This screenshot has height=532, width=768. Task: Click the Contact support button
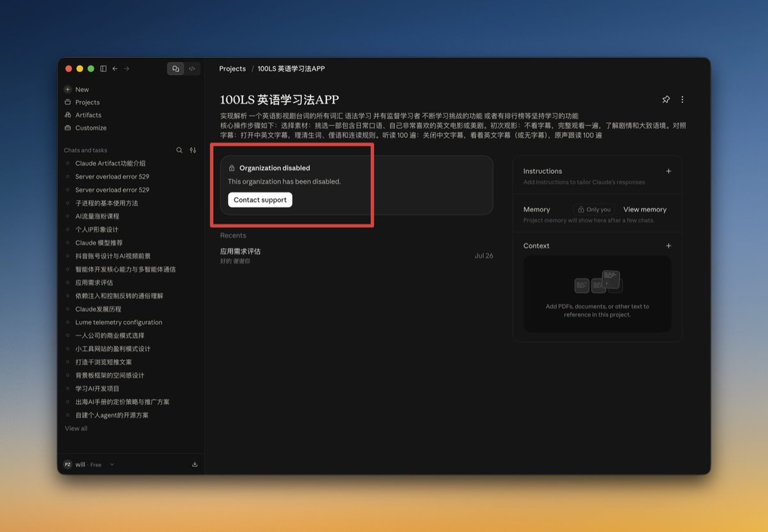(260, 200)
